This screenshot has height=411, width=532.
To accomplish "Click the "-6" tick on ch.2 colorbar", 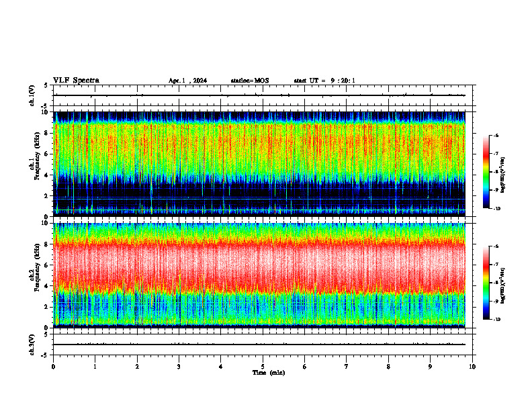I will click(x=496, y=246).
